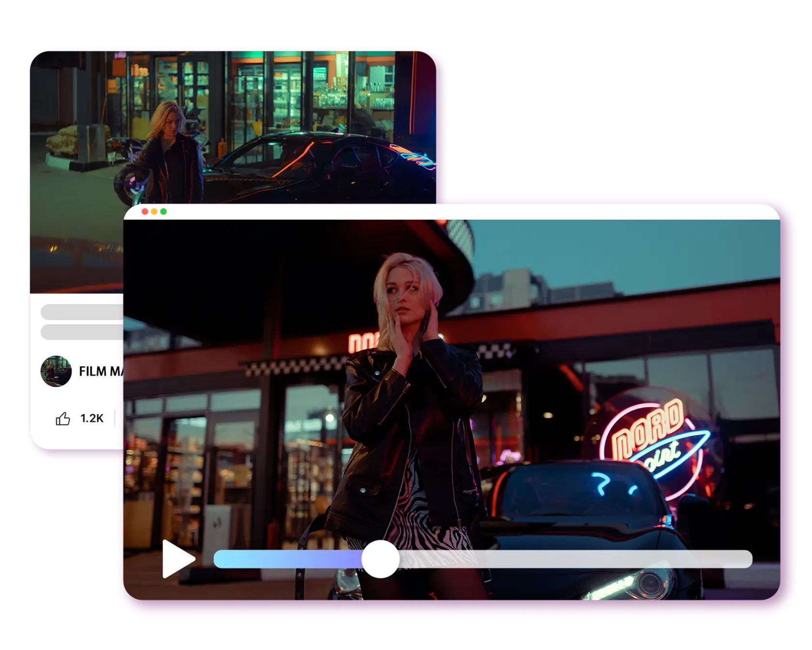The image size is (812, 650).
Task: Click the yellow minimize dot
Action: [x=154, y=211]
